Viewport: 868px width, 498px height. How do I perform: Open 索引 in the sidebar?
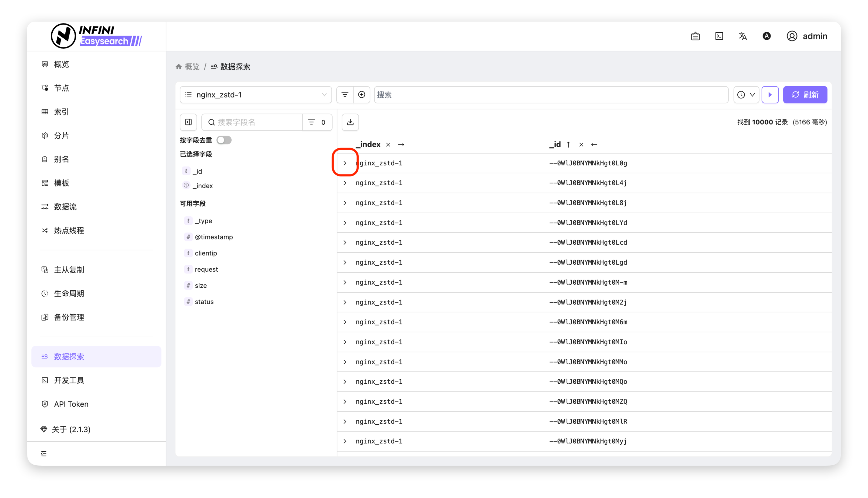point(62,112)
